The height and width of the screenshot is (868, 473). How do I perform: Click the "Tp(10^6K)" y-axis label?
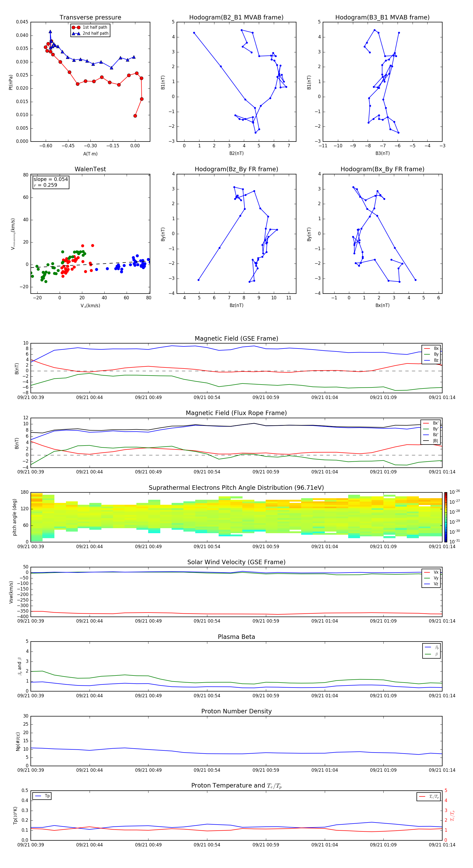(15, 815)
